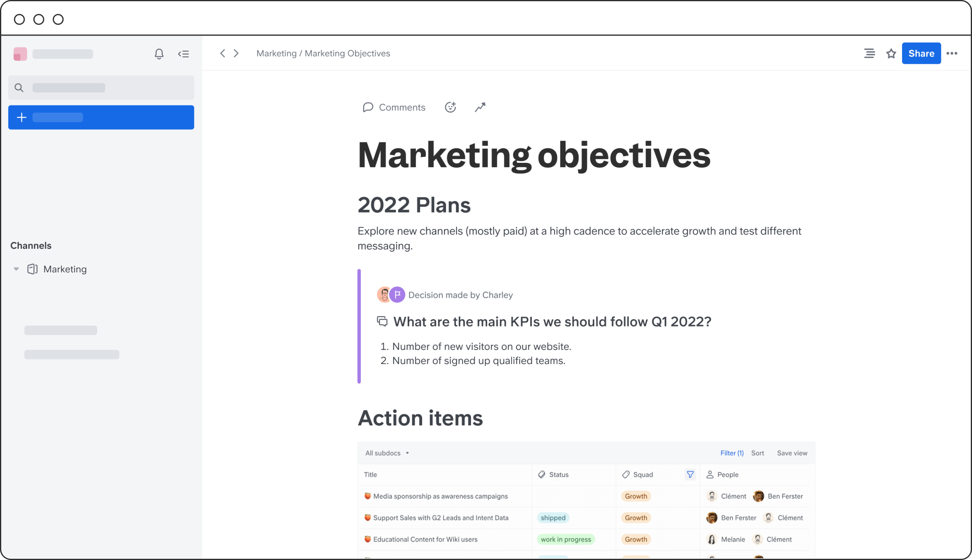Collapse the Marketing channel tree
Screen dimensions: 972x560
pyautogui.click(x=16, y=269)
